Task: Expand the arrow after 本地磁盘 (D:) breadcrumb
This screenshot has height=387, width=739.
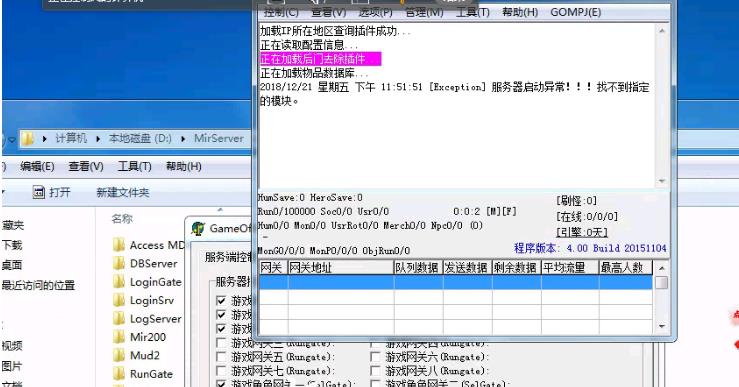Action: coord(183,139)
